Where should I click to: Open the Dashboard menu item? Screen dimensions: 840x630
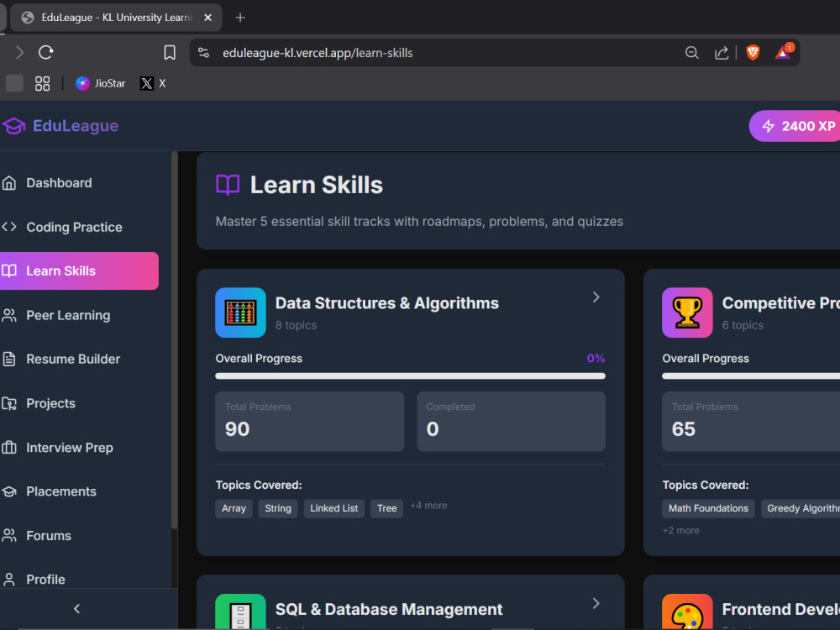[79, 183]
